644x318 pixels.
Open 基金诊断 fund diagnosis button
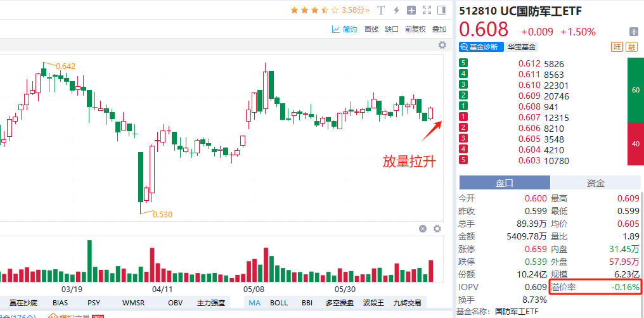click(481, 47)
